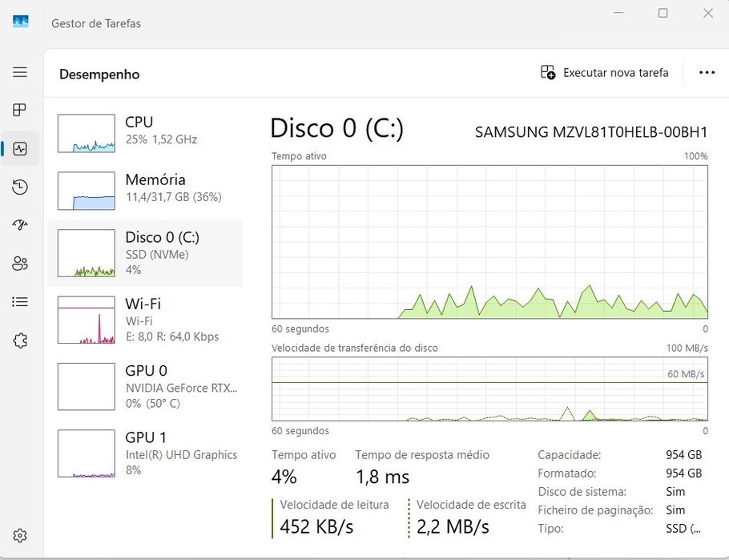Click the Tempo de resposta médio label

click(x=422, y=455)
